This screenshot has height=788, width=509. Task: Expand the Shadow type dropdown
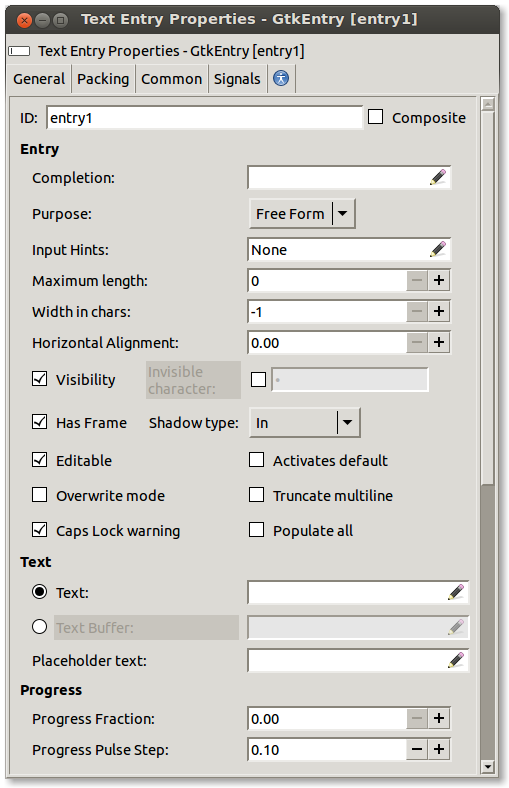click(305, 423)
